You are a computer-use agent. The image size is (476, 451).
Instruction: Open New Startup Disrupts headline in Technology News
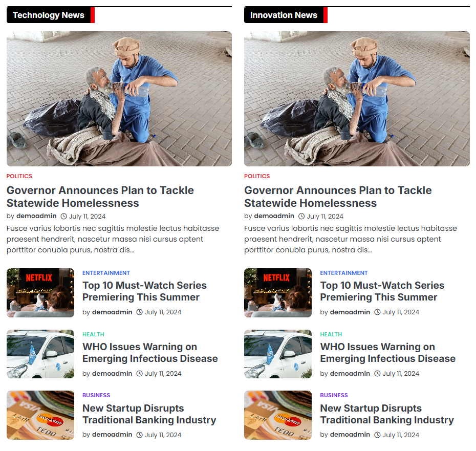[x=149, y=414]
